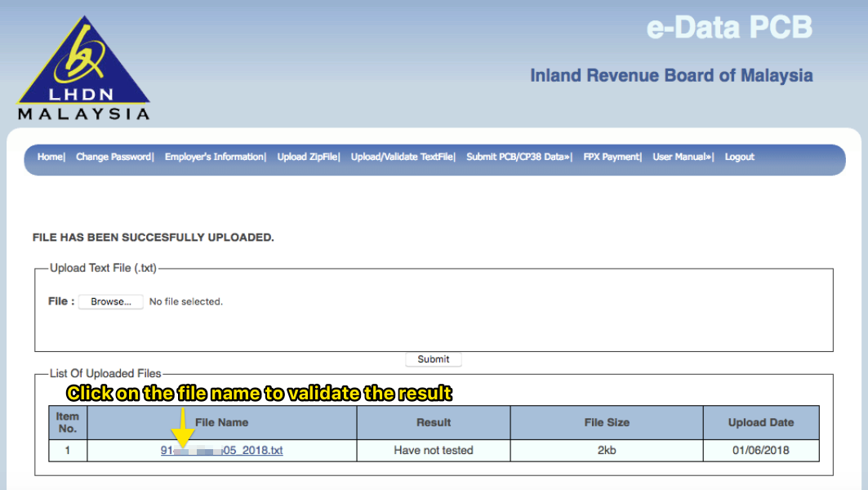The height and width of the screenshot is (490, 868).
Task: Open the FPX Payment section
Action: [611, 157]
